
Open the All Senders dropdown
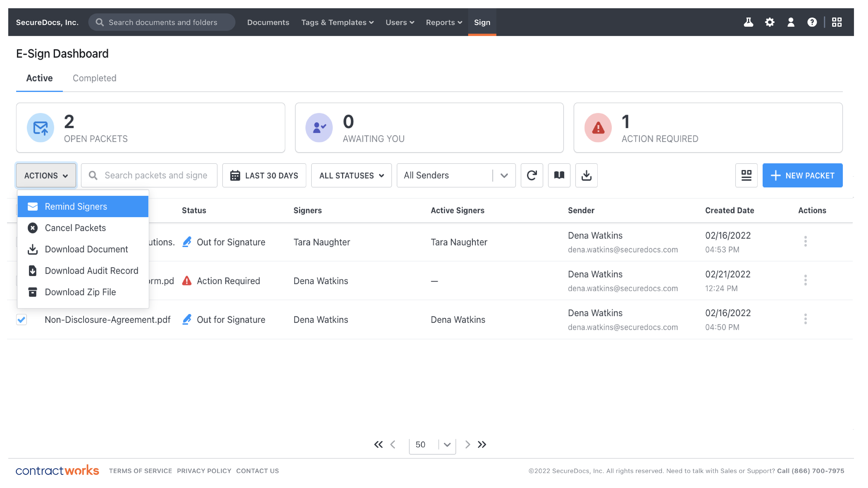coord(456,175)
